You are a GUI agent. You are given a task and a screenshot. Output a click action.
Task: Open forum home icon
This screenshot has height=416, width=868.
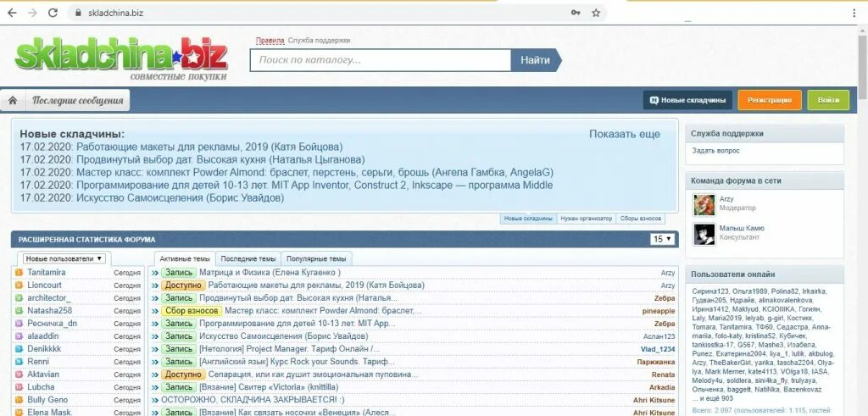click(x=13, y=101)
